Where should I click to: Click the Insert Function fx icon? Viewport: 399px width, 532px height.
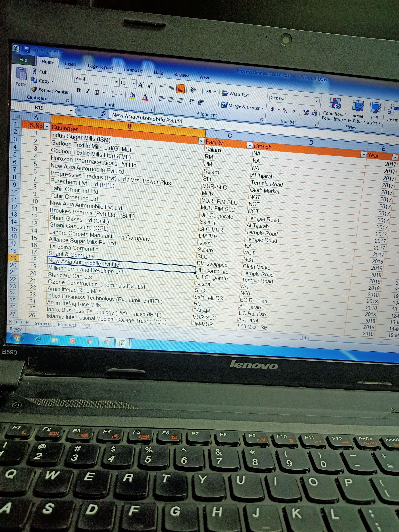click(x=104, y=113)
